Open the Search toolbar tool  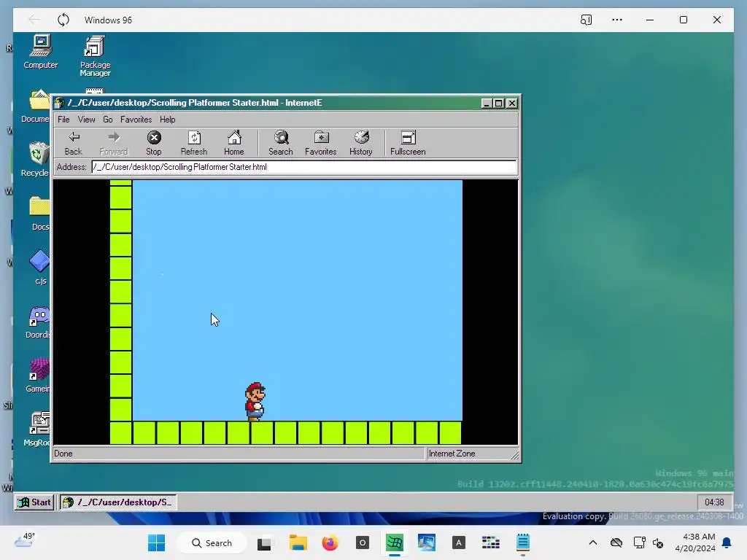[x=281, y=143]
